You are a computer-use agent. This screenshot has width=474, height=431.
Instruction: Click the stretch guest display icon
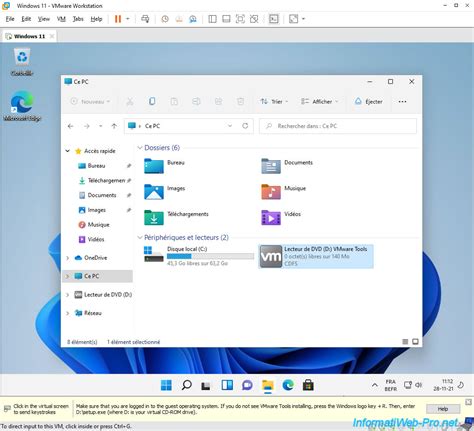(293, 19)
